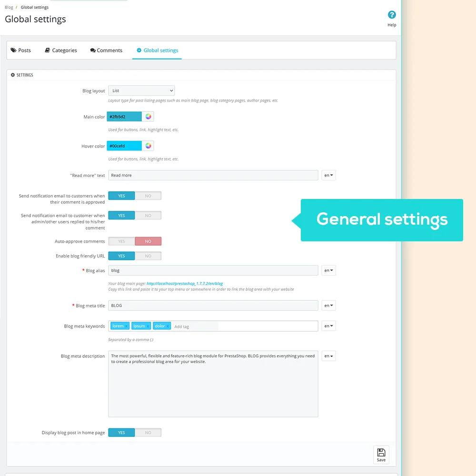Go to the Comments tab
476x476 pixels.
click(x=106, y=50)
